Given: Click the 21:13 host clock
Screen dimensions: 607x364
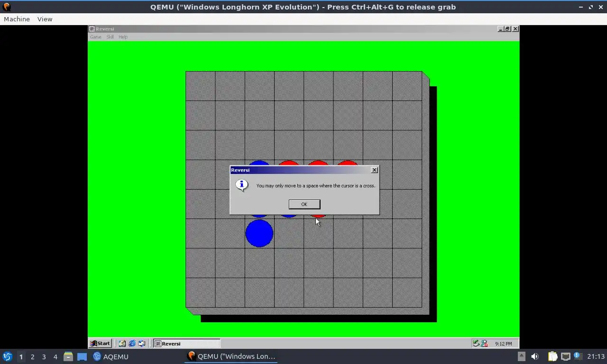Looking at the screenshot, I should [596, 356].
